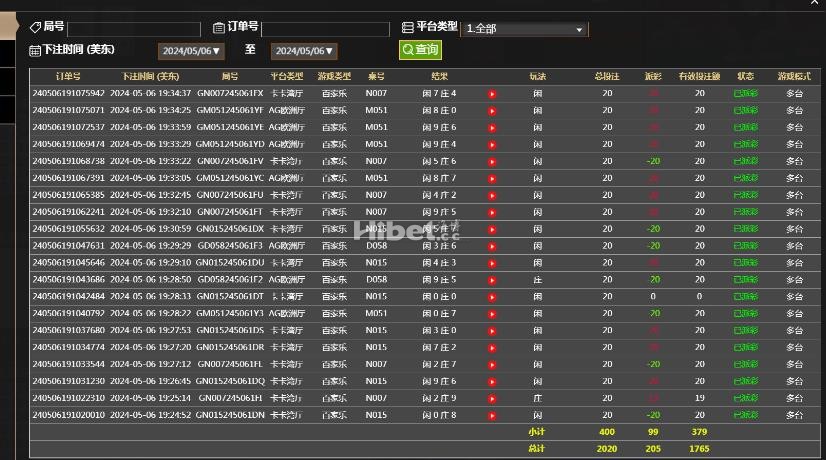Select the 有效投注额 column header
826x460 pixels.
pyautogui.click(x=699, y=76)
